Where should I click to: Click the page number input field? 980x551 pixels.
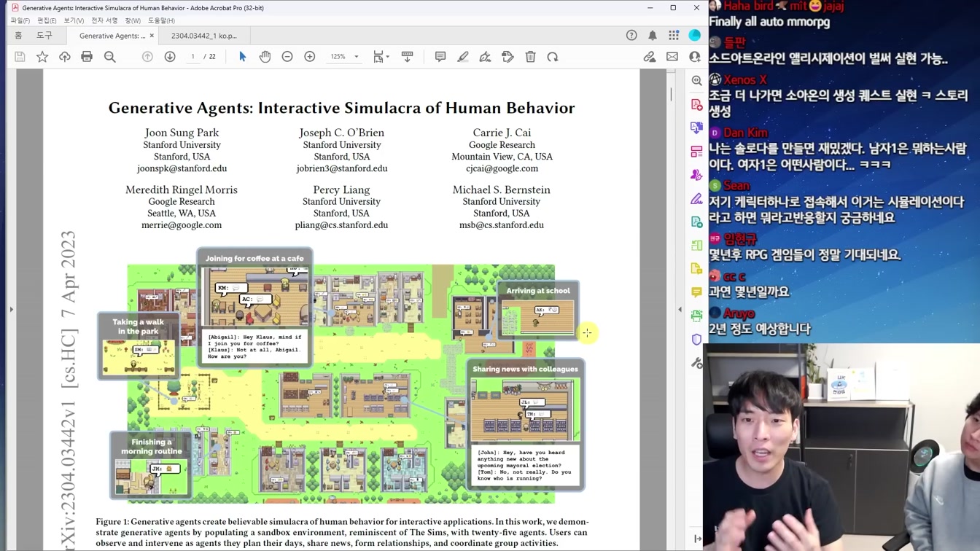point(192,57)
